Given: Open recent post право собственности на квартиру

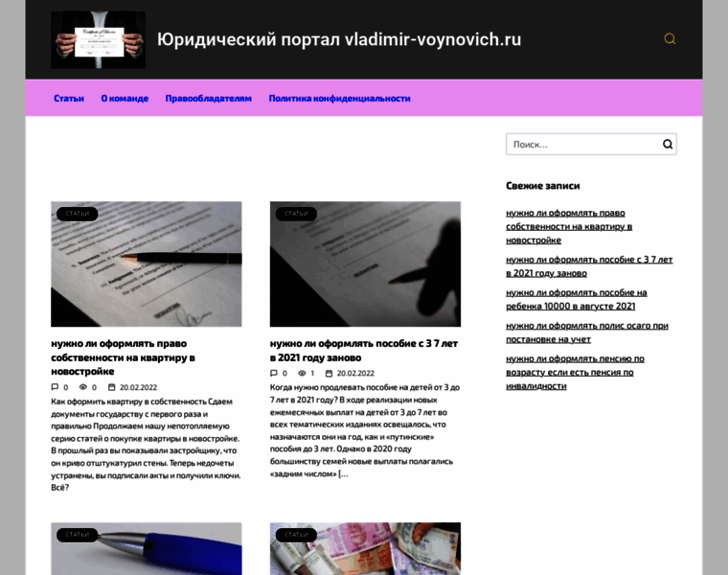Looking at the screenshot, I should coord(569,226).
